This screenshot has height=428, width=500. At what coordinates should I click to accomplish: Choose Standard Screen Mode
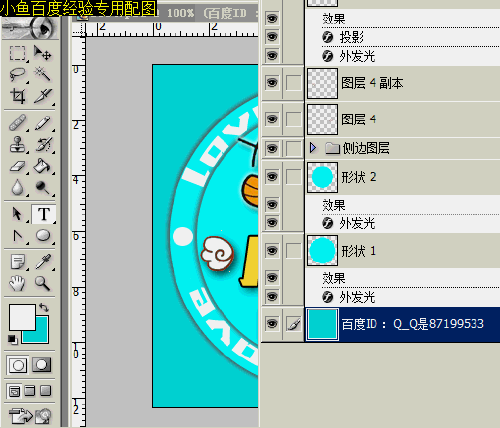14,391
